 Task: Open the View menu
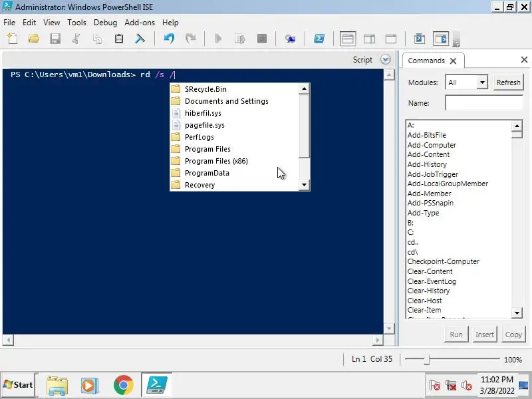[52, 23]
